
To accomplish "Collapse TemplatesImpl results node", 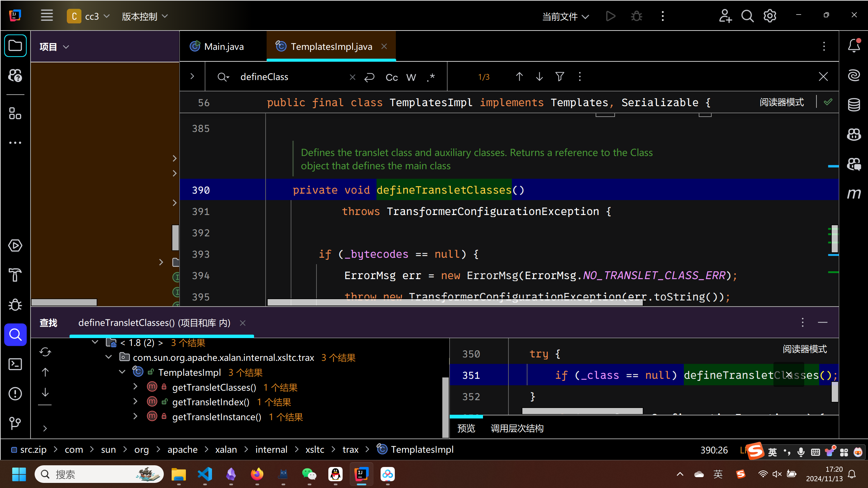I will (x=122, y=372).
